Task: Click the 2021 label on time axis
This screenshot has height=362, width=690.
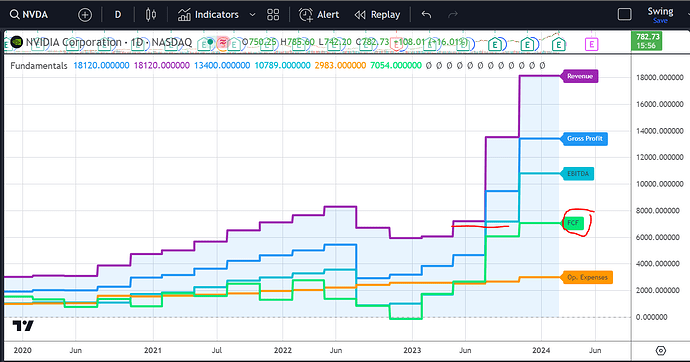Action: (152, 350)
